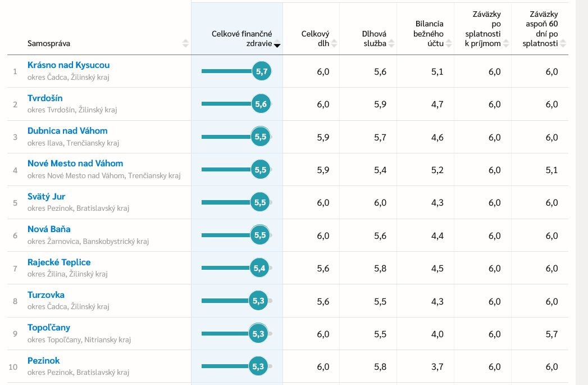
Task: Sort by Celkový dlh column arrows
Action: pyautogui.click(x=334, y=43)
